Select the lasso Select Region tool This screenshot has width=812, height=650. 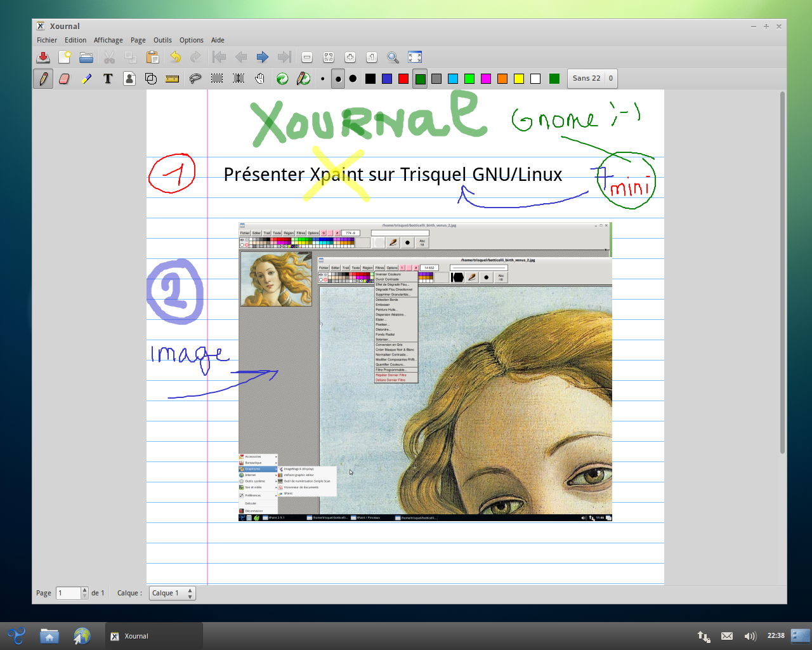click(195, 79)
